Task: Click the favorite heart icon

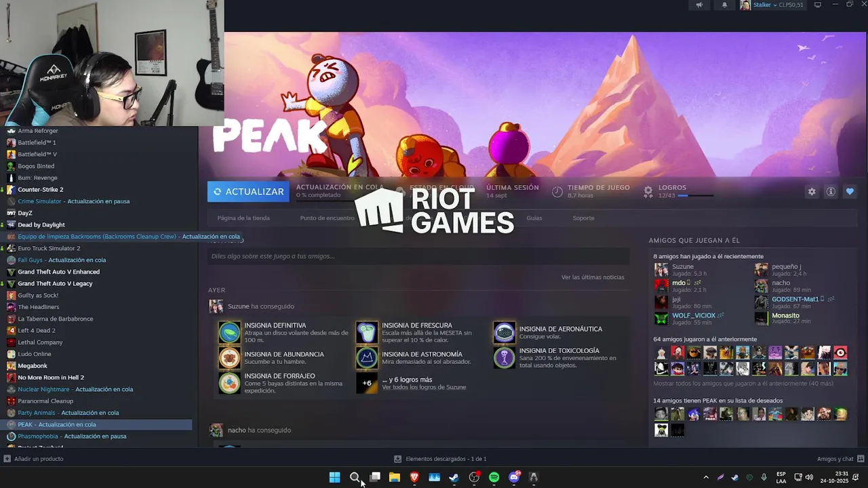Action: tap(850, 192)
